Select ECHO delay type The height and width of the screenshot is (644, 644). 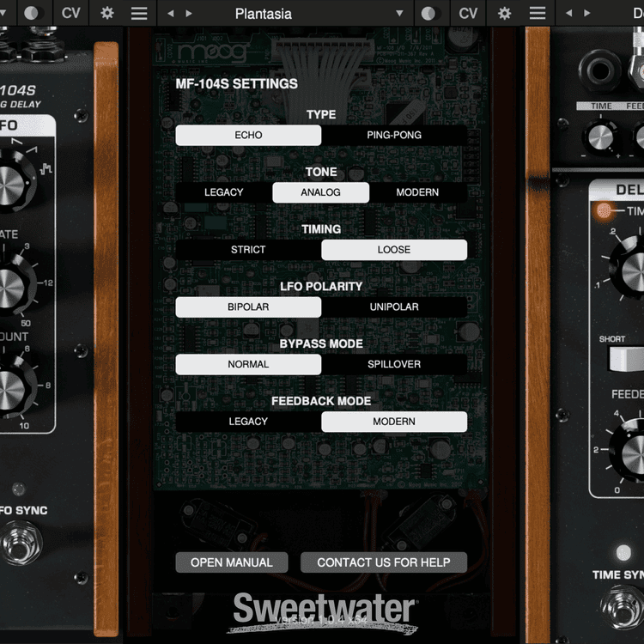tap(248, 135)
